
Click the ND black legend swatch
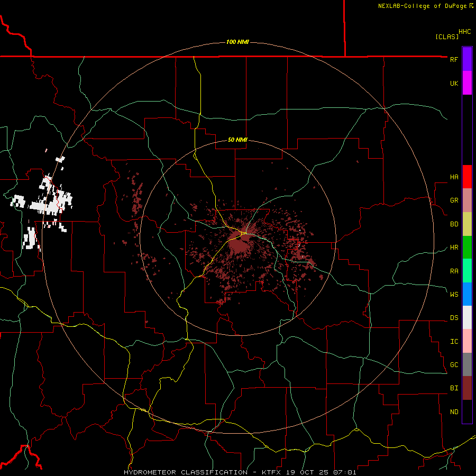[x=467, y=411]
